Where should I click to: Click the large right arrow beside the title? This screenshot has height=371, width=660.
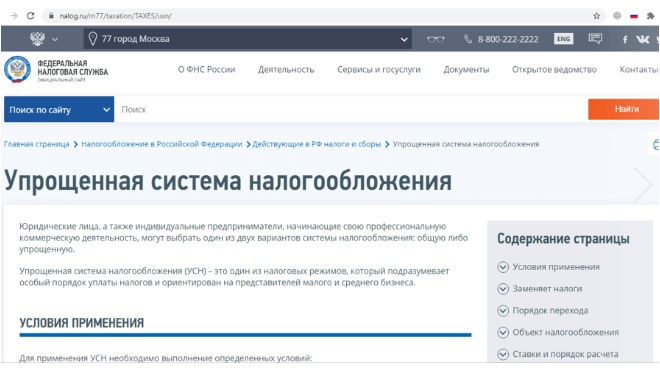point(643,184)
